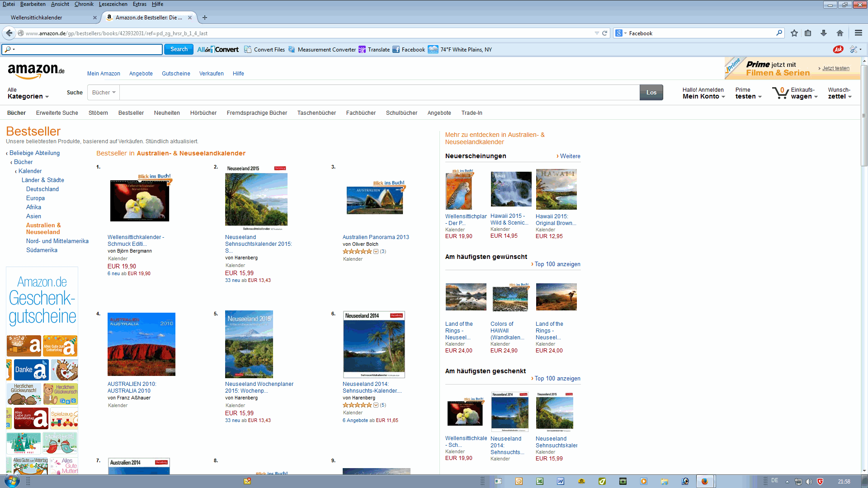The height and width of the screenshot is (488, 868).
Task: Go to the home page icon
Action: (840, 33)
